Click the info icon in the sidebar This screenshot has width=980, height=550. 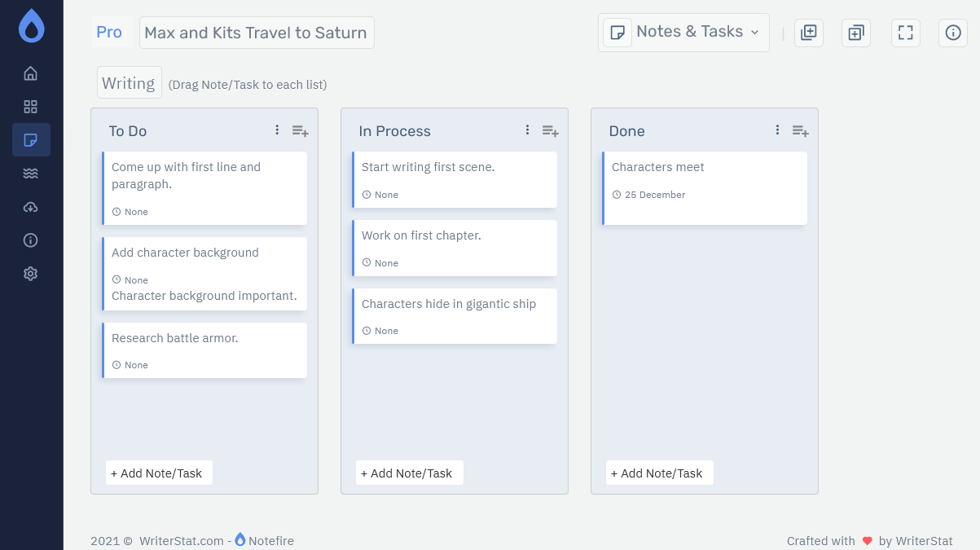click(30, 240)
